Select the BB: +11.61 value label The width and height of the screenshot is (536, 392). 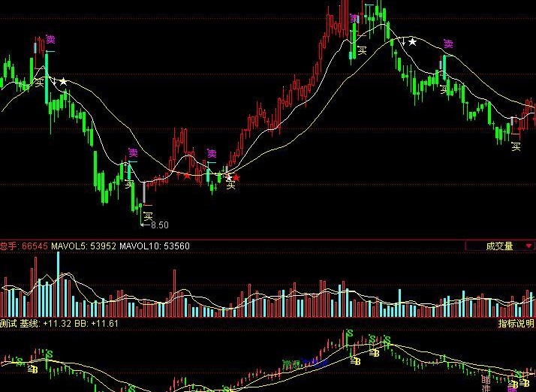96,323
